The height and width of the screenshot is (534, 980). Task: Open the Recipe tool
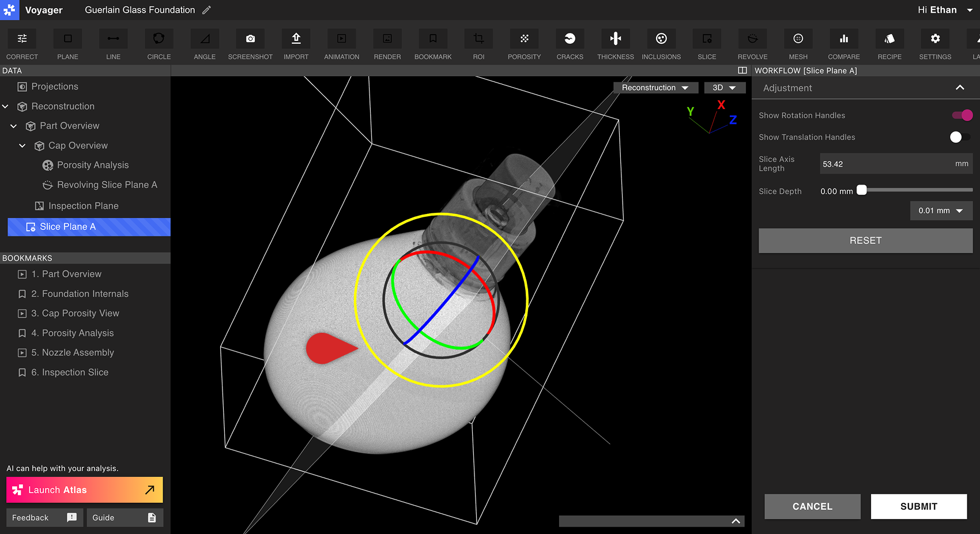click(889, 45)
